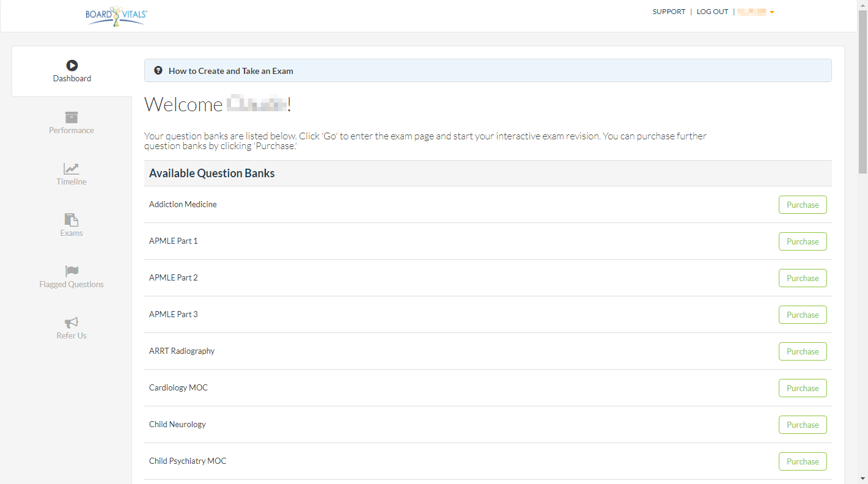Viewport: 868px width, 484px height.
Task: Click the Performance archive box icon
Action: (72, 117)
